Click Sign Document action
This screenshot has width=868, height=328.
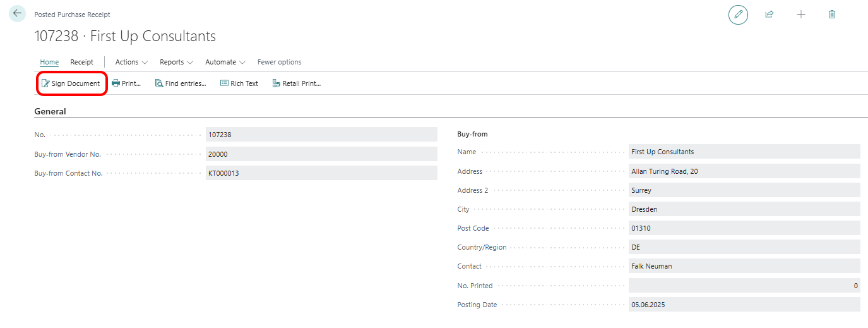pos(71,83)
